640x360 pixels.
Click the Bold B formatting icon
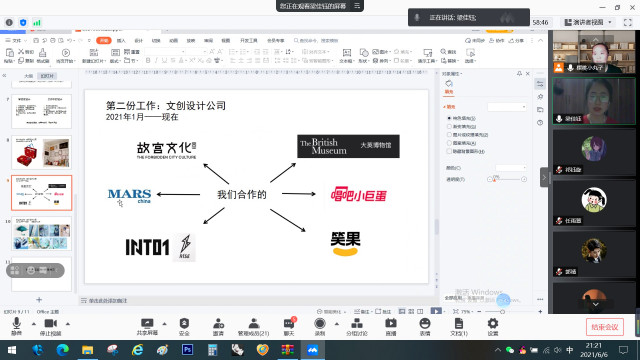[x=148, y=60]
